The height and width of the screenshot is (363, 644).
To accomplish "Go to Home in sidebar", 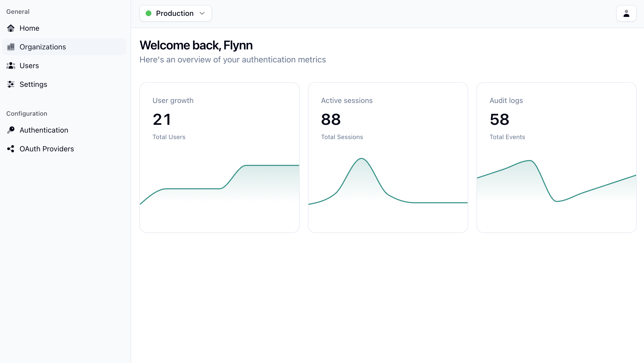I will [29, 28].
